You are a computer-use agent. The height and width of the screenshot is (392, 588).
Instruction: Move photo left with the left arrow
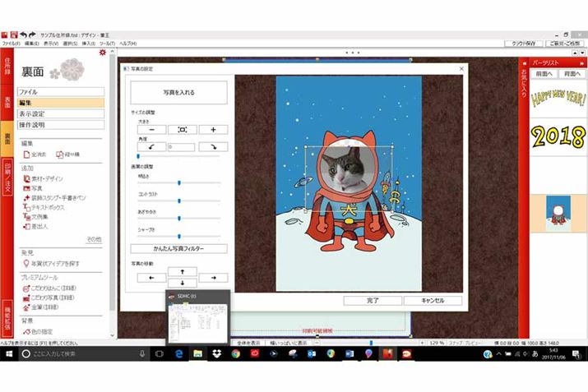[151, 278]
